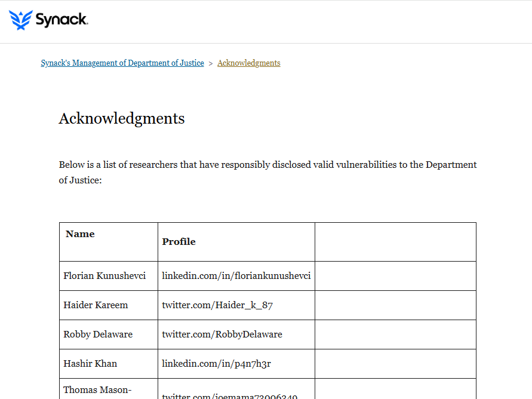The image size is (532, 399).
Task: Click twitter.com/Haider_k_87 profile text
Action: tap(217, 305)
